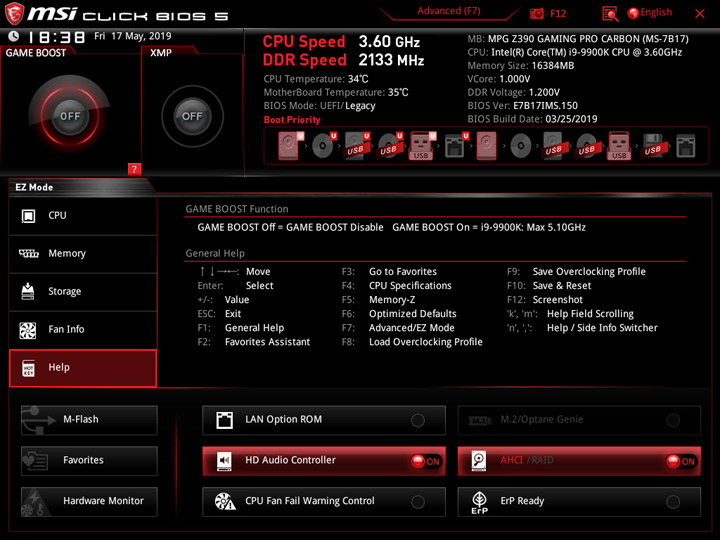Select the UEFI network boot icon with U badge
720x540 pixels.
[x=456, y=146]
